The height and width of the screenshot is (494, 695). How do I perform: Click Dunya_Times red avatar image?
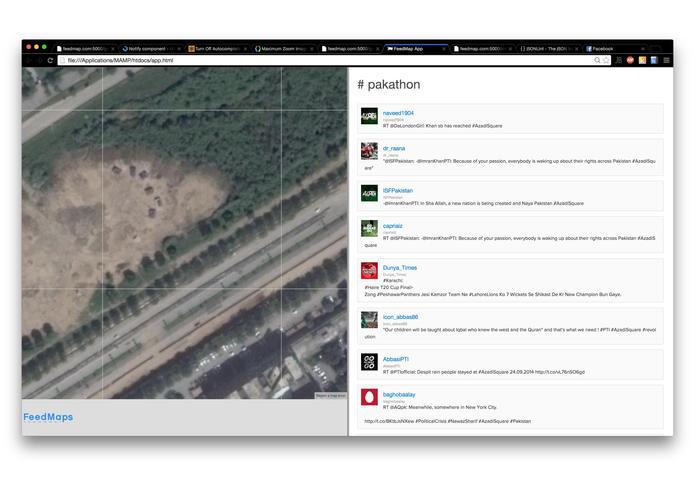(x=369, y=271)
